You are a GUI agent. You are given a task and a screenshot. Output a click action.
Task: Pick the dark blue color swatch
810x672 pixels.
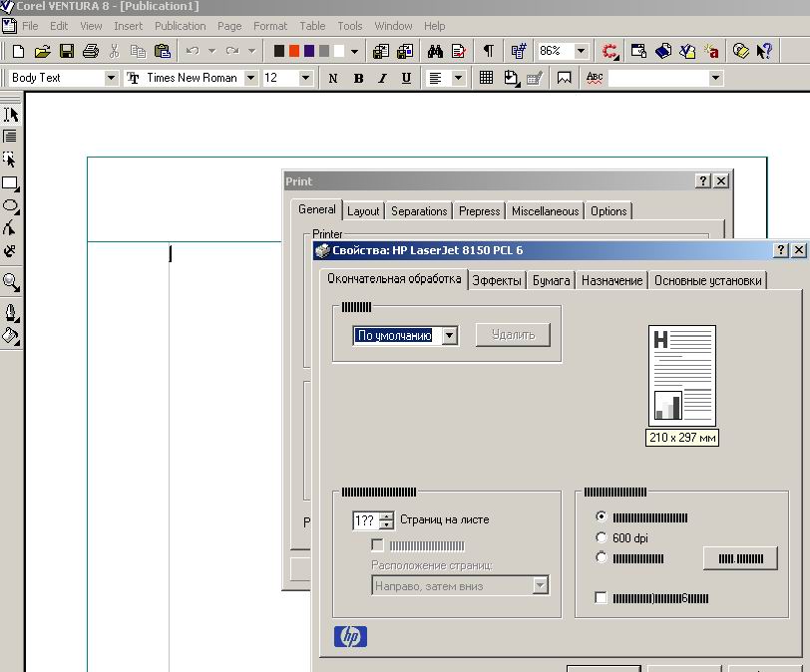(309, 51)
